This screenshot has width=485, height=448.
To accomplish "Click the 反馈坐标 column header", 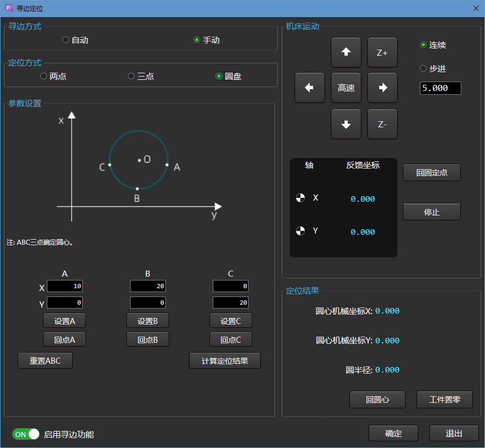I will [x=363, y=165].
